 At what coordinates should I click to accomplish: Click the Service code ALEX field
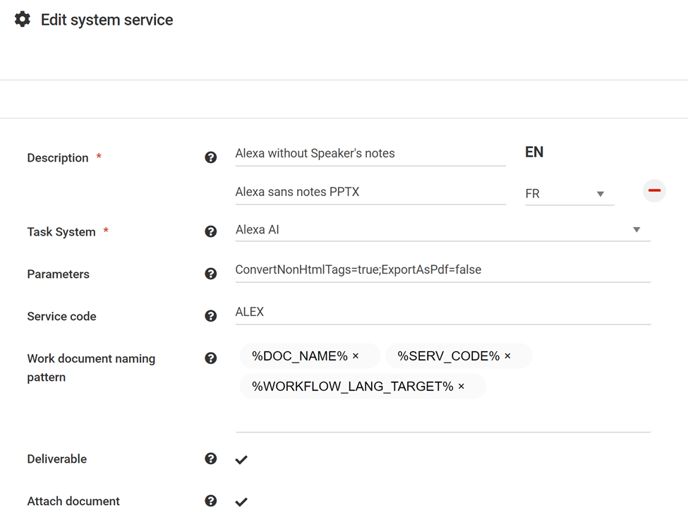443,312
